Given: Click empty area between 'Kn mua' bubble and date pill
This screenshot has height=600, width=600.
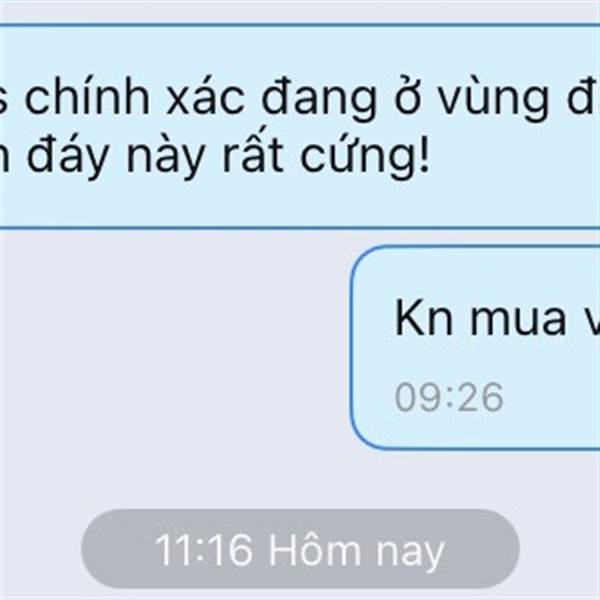Looking at the screenshot, I should click(x=300, y=478).
